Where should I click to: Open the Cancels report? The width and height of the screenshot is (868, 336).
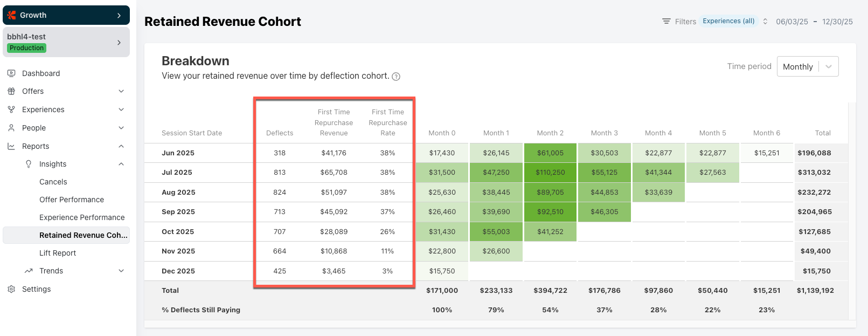click(x=53, y=182)
